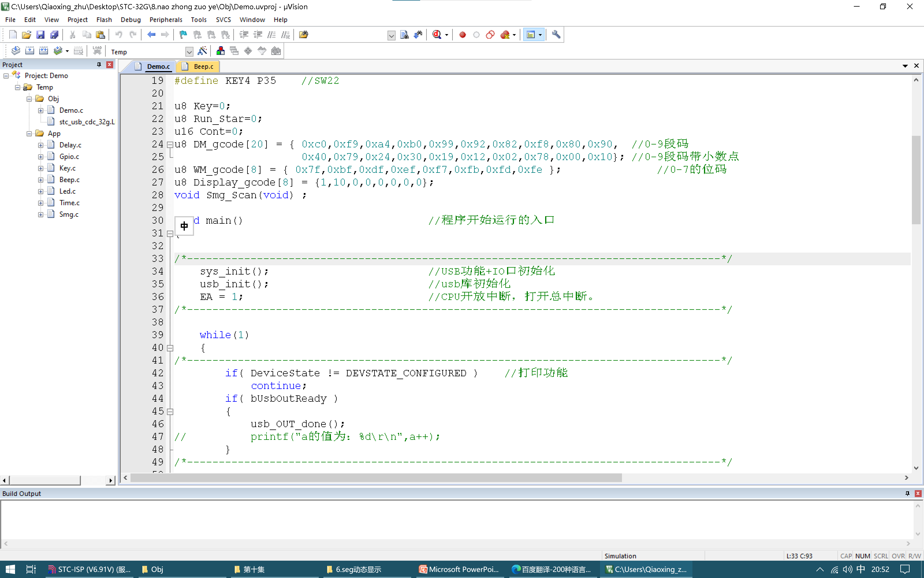924x578 pixels.
Task: Select Gpio.c in the project tree
Action: point(69,157)
